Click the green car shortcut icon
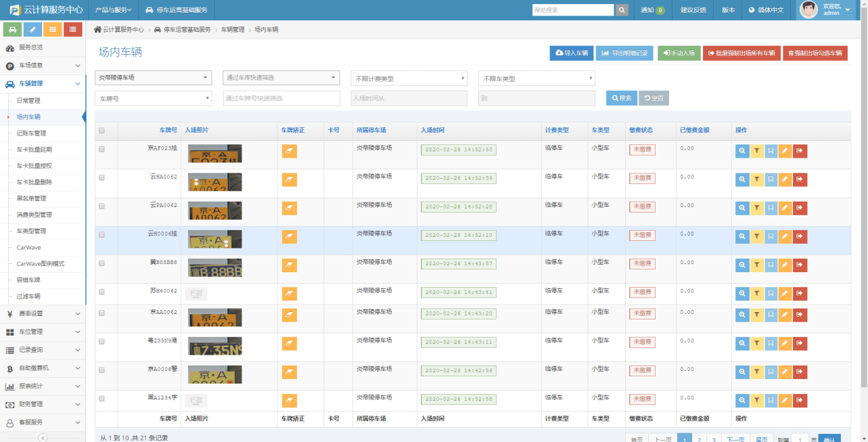Image resolution: width=868 pixels, height=442 pixels. (12, 30)
